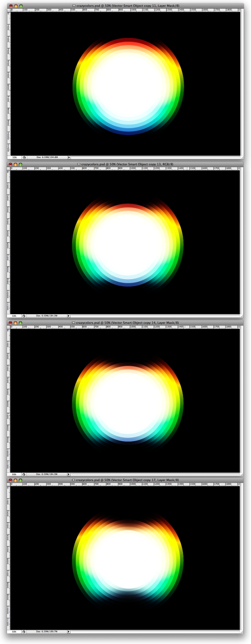Click the resize grip of the copy 11 window
Viewport: 251px width, 644px height.
click(x=242, y=157)
